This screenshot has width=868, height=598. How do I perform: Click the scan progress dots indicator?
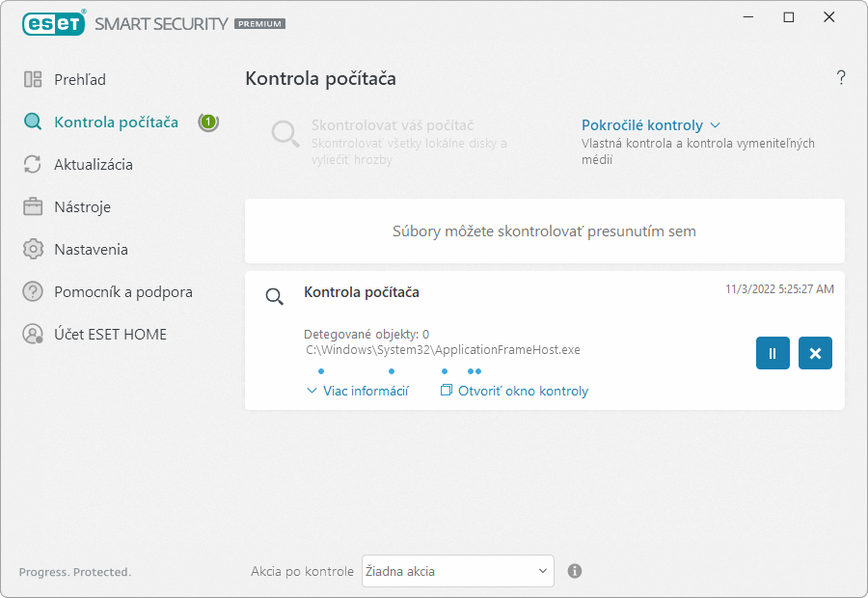[x=399, y=371]
